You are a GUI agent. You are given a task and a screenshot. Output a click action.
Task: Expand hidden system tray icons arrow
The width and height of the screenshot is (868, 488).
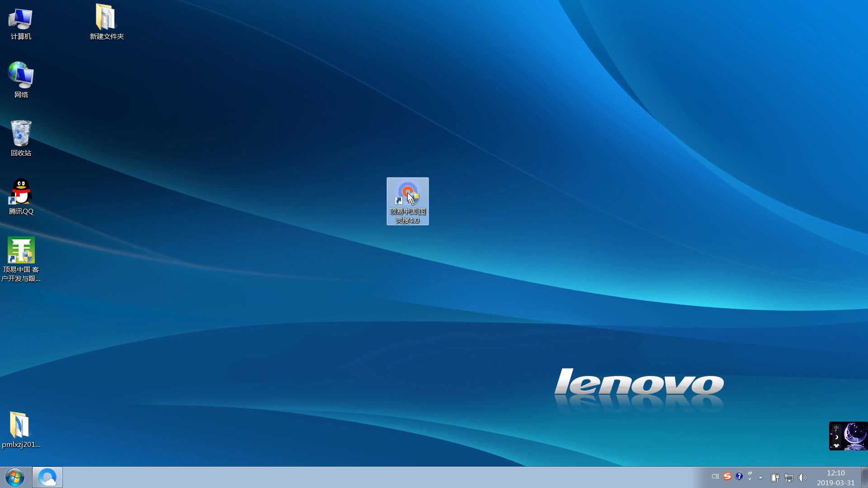pos(761,477)
